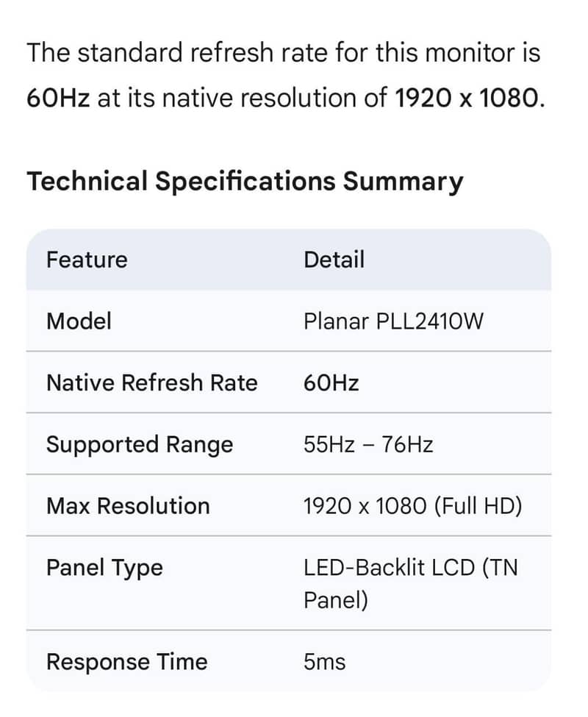
Task: Click the "Feature" column header
Action: tap(87, 260)
